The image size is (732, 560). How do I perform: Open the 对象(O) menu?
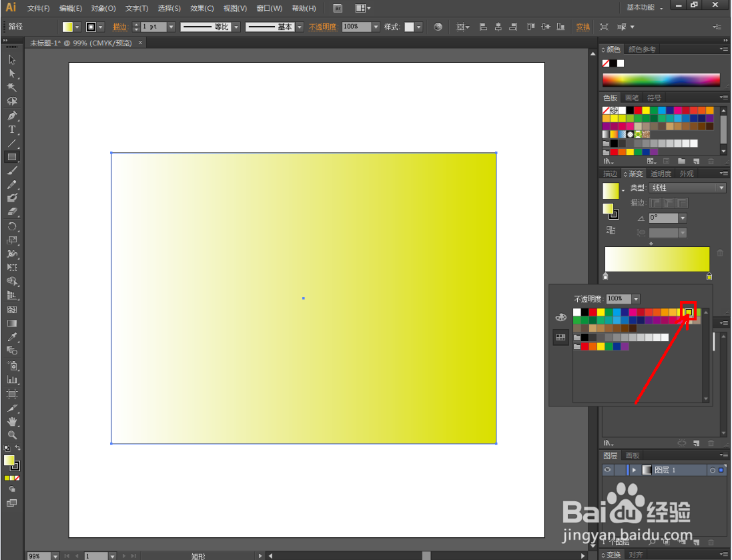point(103,9)
